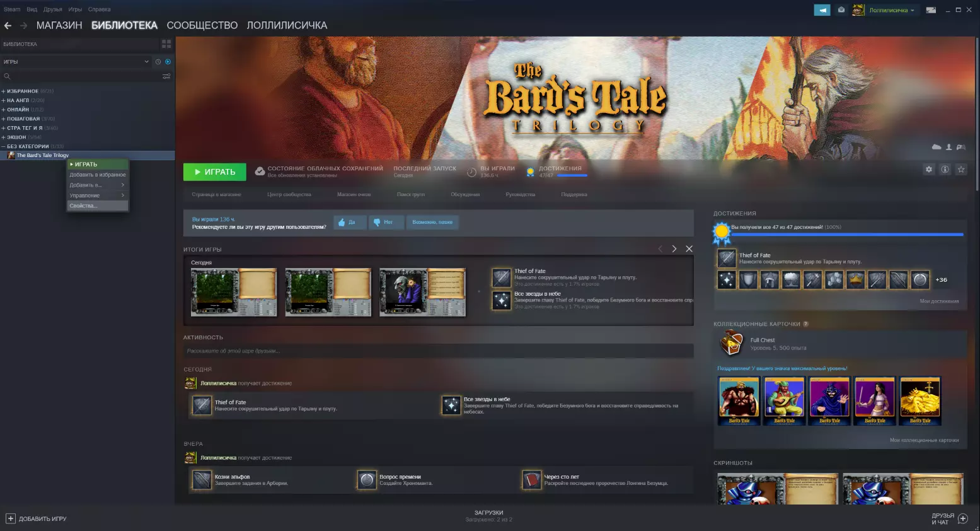Go to the МАГАЗИН tab
980x531 pixels.
59,26
